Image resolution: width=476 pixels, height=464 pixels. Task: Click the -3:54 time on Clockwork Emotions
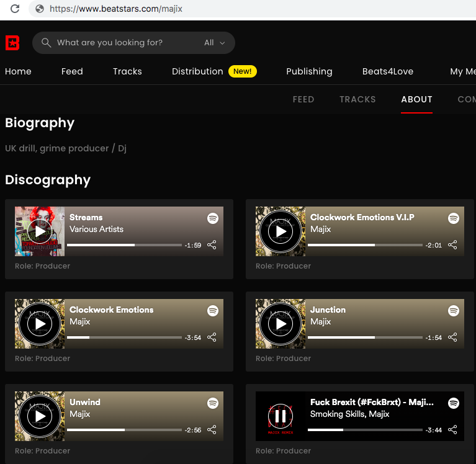pos(193,337)
